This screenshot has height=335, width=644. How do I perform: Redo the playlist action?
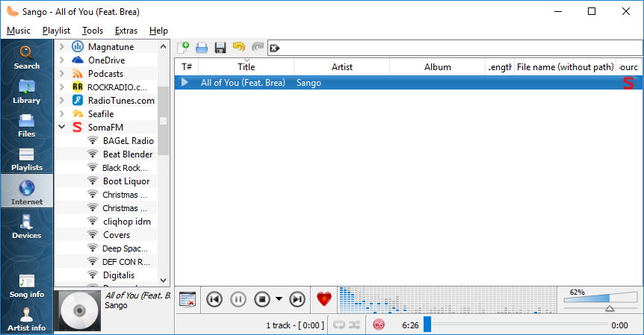[x=258, y=48]
